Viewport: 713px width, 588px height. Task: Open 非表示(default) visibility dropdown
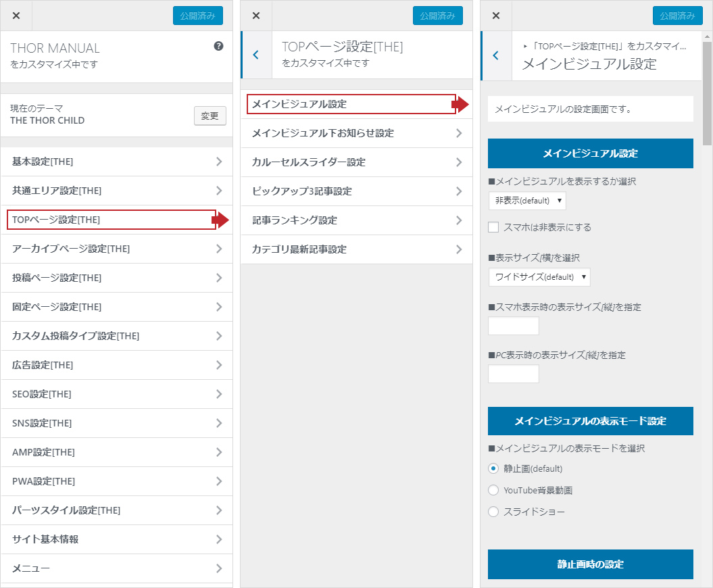tap(527, 201)
